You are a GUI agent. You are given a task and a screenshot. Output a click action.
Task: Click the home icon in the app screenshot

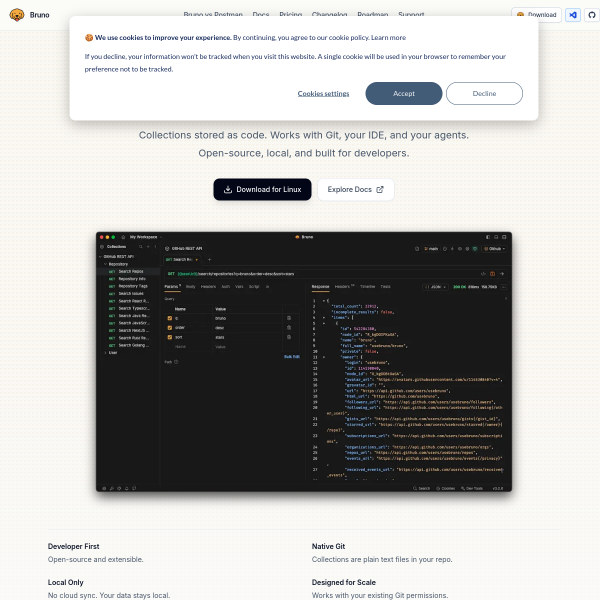click(123, 237)
